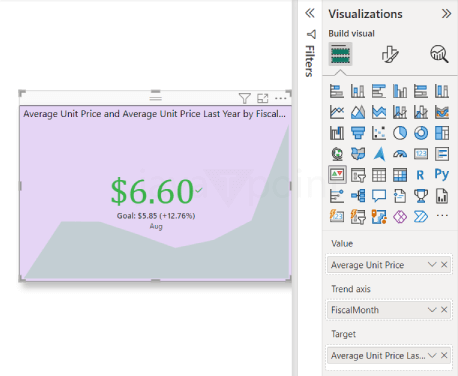The width and height of the screenshot is (458, 376).
Task: Choose the Multi-row card visual
Action: click(442, 154)
